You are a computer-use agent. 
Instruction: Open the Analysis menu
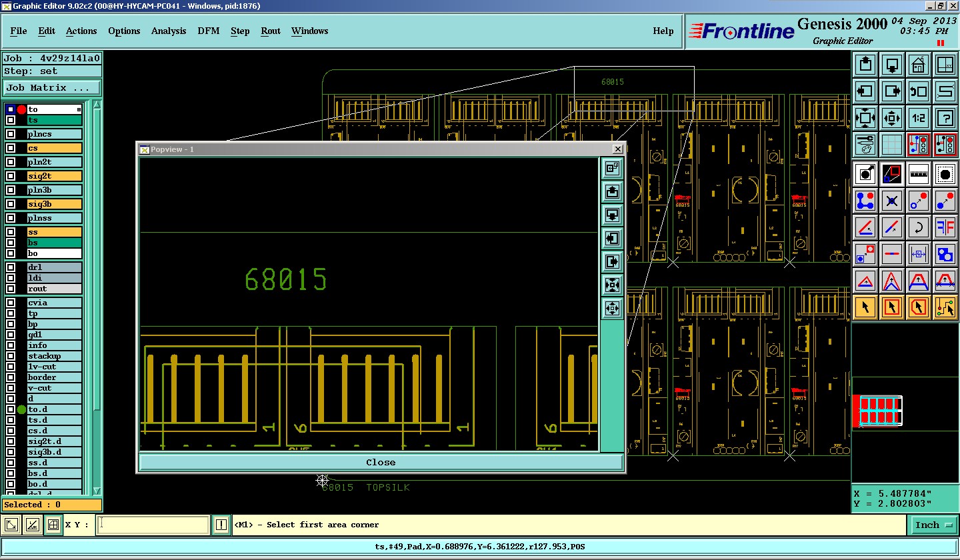tap(169, 31)
